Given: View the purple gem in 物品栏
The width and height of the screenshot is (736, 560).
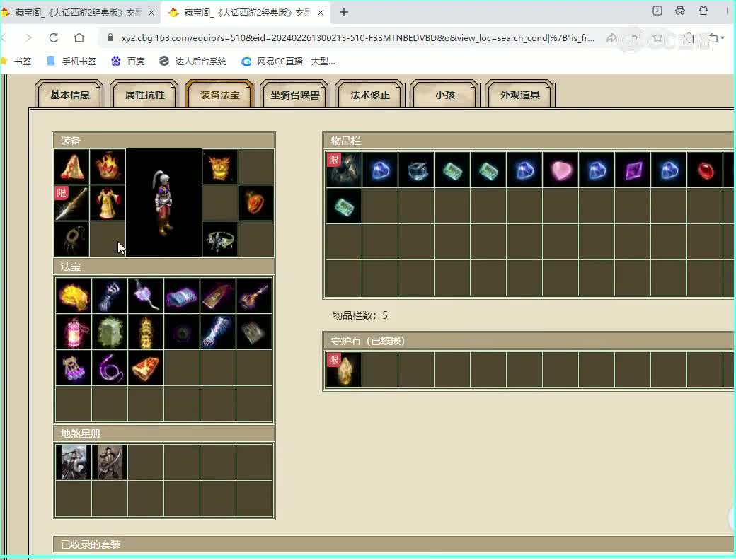Looking at the screenshot, I should 633,170.
